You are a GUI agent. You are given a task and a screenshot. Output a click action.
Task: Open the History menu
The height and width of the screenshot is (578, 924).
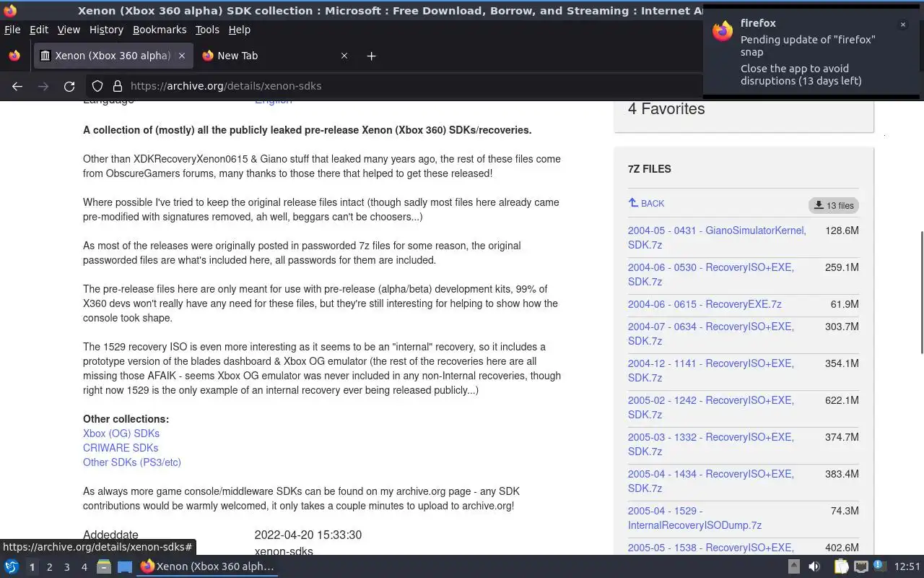pyautogui.click(x=106, y=30)
